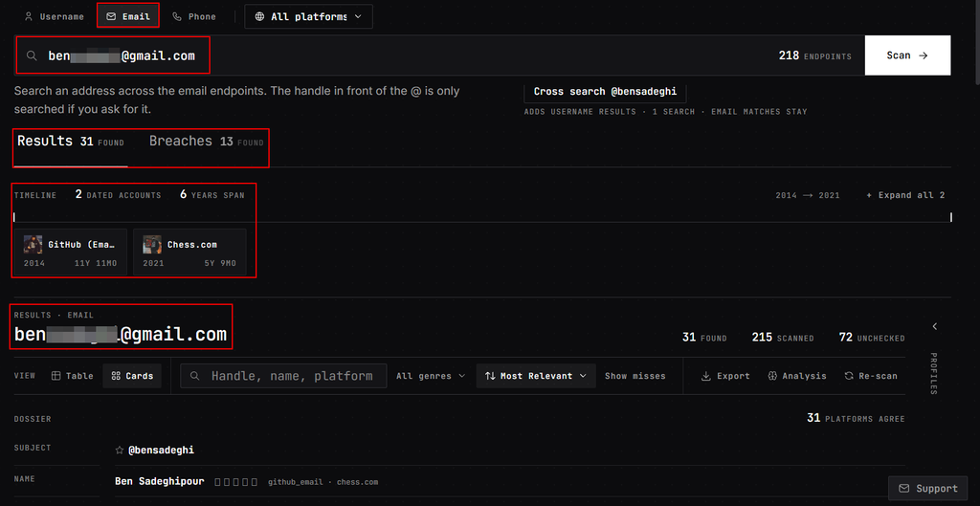Click the magnifier icon in the filter field
980x506 pixels.
(195, 376)
